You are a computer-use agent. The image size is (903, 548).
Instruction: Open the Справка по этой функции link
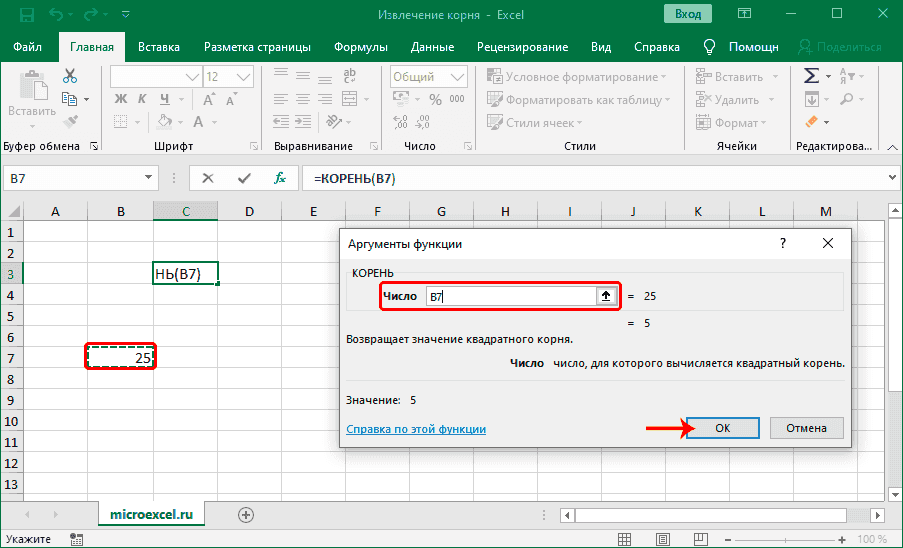click(416, 428)
